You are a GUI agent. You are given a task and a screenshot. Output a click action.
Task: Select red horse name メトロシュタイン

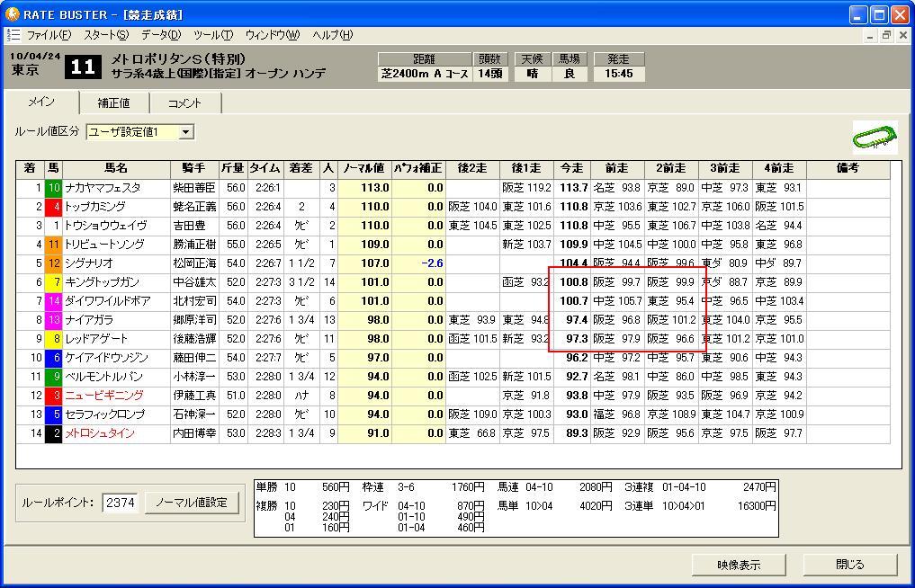pyautogui.click(x=100, y=433)
